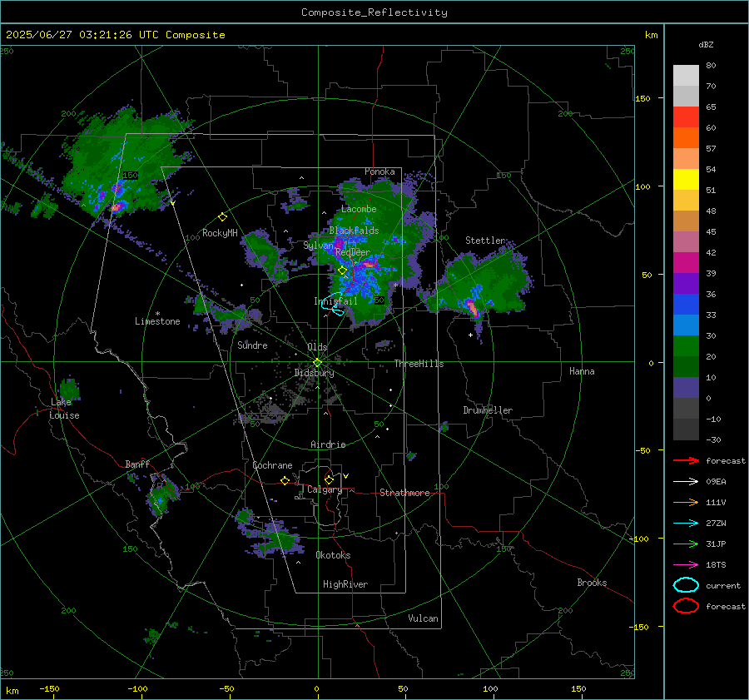
Task: Click the Sylvan label
Action: (318, 246)
